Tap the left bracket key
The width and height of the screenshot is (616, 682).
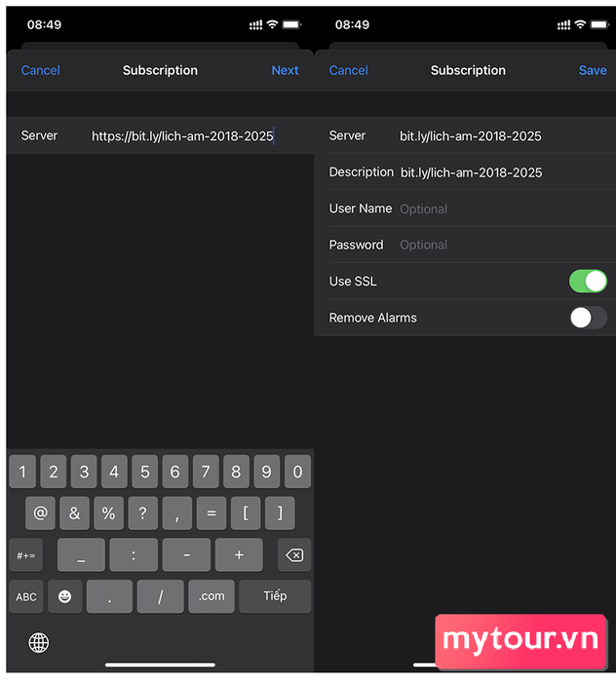[246, 513]
